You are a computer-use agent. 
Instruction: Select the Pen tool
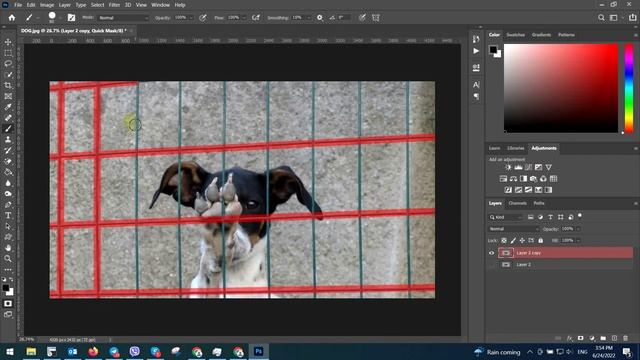point(8,204)
